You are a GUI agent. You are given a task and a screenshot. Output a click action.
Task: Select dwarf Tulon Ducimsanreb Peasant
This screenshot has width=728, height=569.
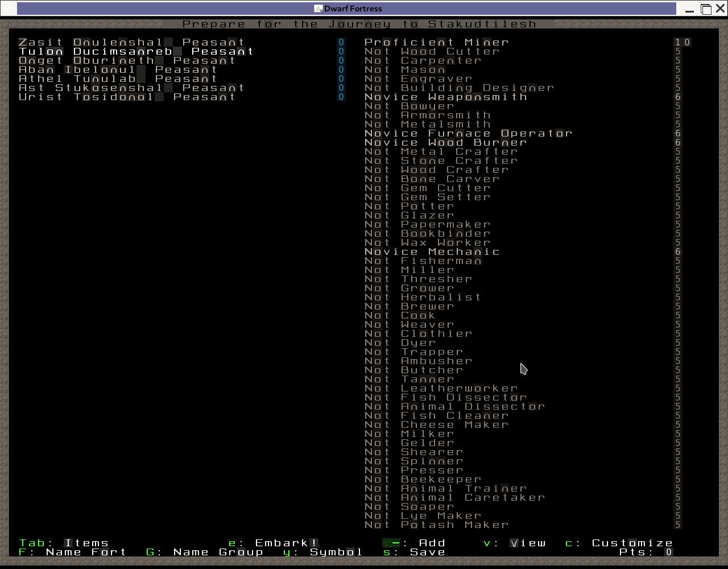point(136,51)
